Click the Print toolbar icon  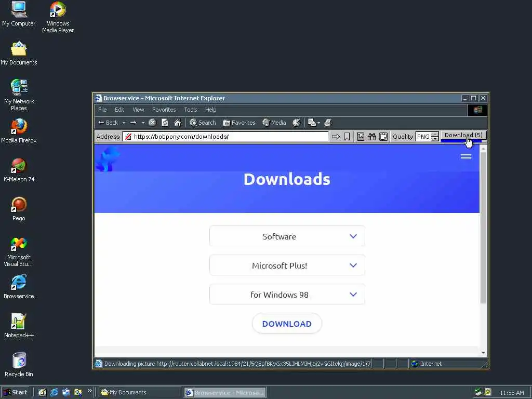[x=328, y=123]
